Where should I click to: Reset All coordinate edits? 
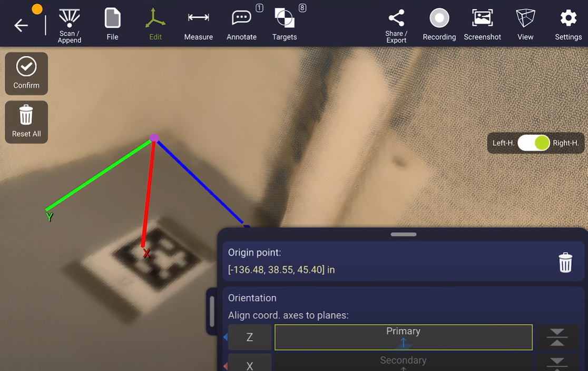[26, 122]
